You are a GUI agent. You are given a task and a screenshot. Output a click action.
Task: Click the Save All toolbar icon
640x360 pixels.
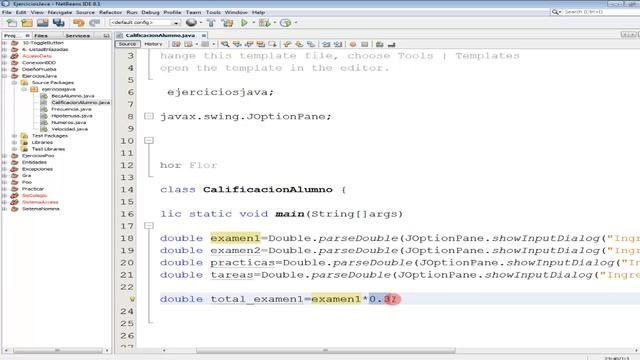(59, 23)
